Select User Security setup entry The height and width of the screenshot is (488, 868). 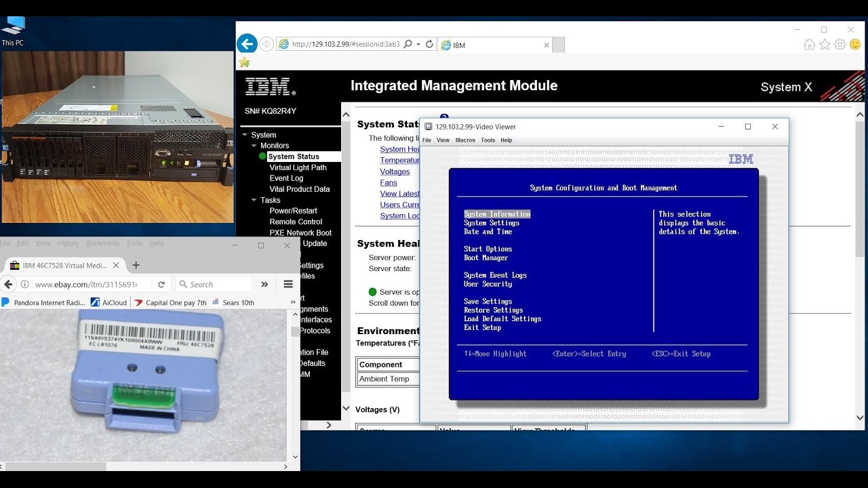click(488, 284)
